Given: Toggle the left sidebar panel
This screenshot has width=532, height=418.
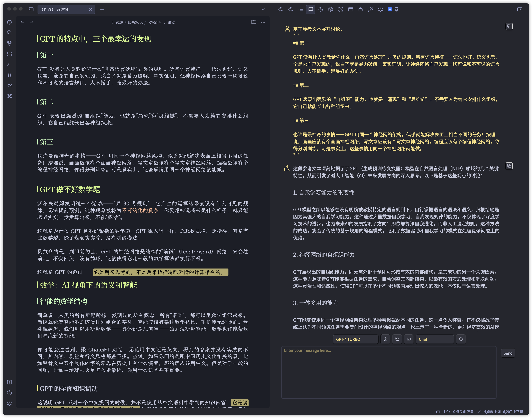Looking at the screenshot, I should click(31, 9).
